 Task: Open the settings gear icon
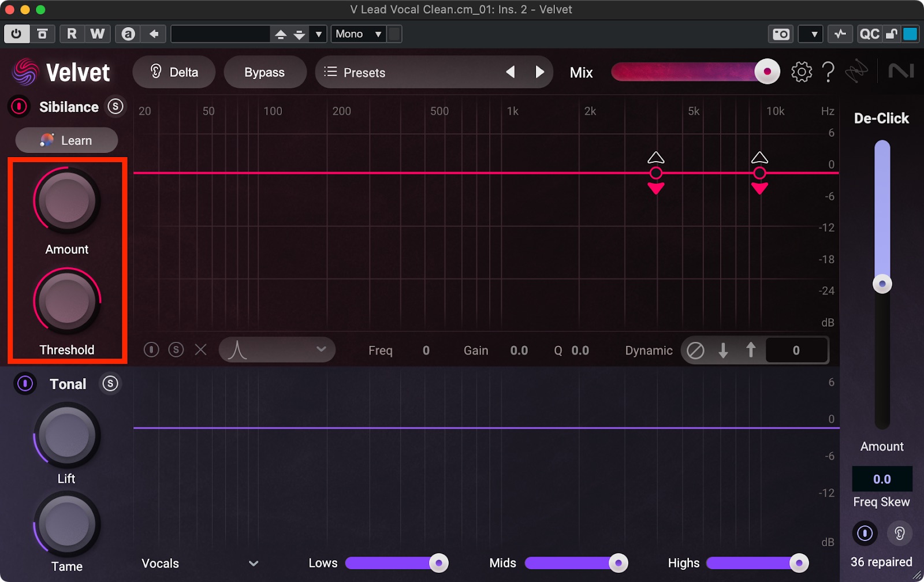[801, 72]
